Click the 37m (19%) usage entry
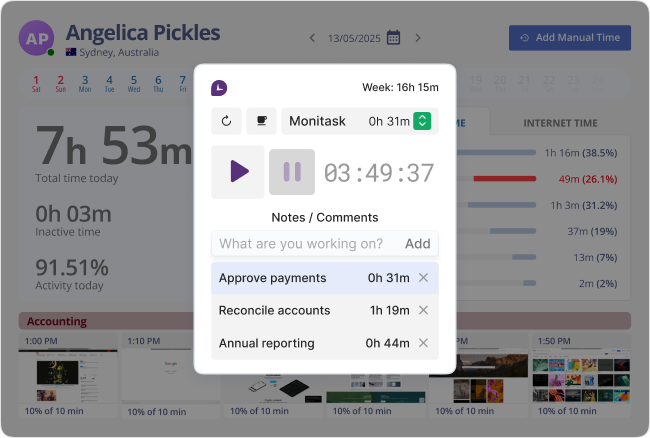 coord(592,231)
